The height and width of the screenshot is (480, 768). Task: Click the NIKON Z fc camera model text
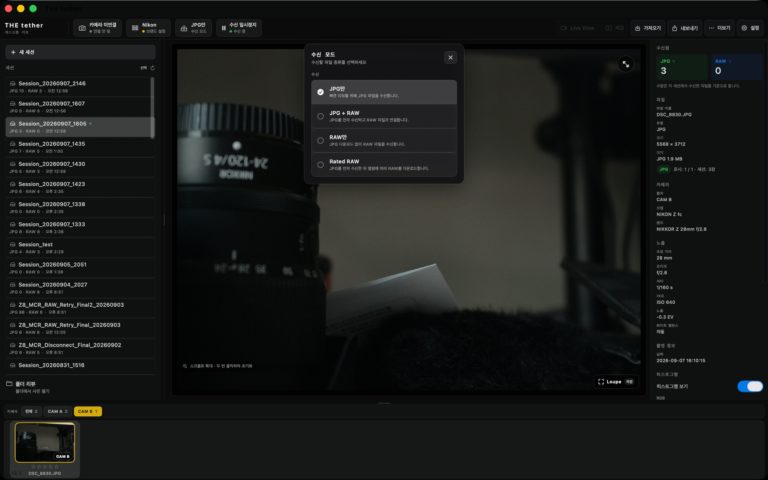[669, 214]
